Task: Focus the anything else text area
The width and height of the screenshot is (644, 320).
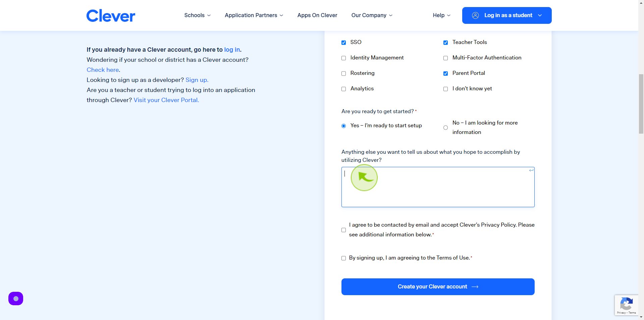Action: (x=438, y=187)
